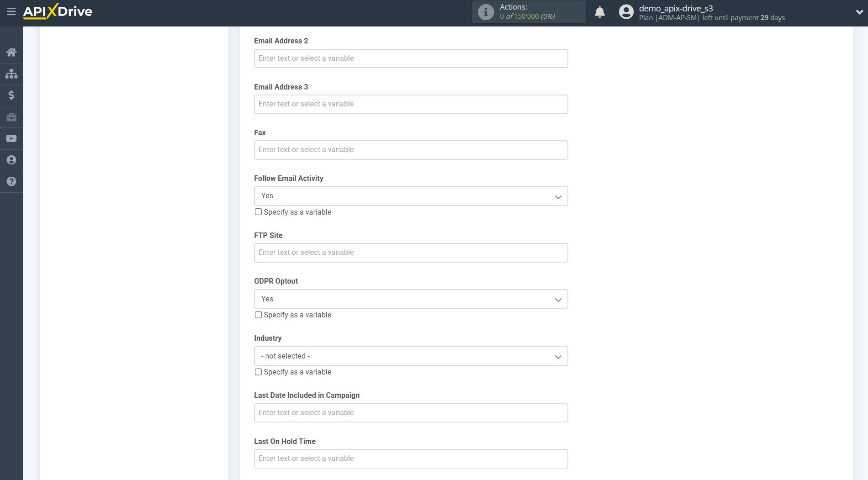868x480 pixels.
Task: Check Specify as a variable under Industry
Action: pyautogui.click(x=258, y=372)
